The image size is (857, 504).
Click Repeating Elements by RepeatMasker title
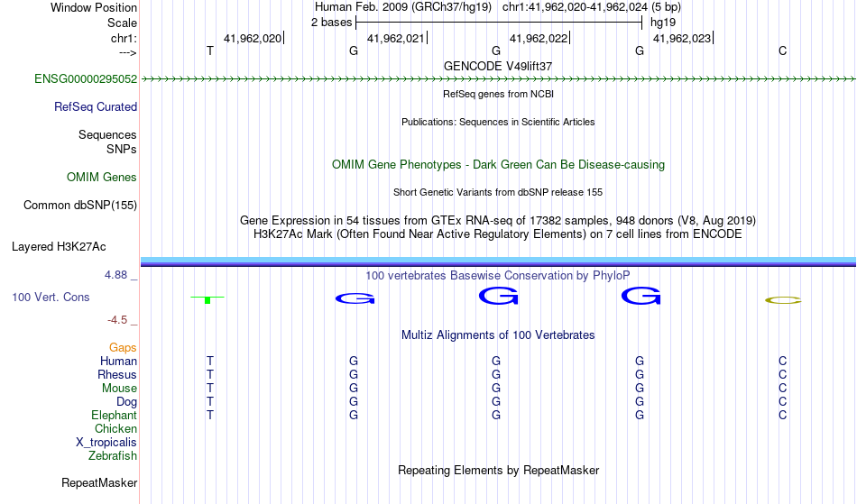[499, 470]
